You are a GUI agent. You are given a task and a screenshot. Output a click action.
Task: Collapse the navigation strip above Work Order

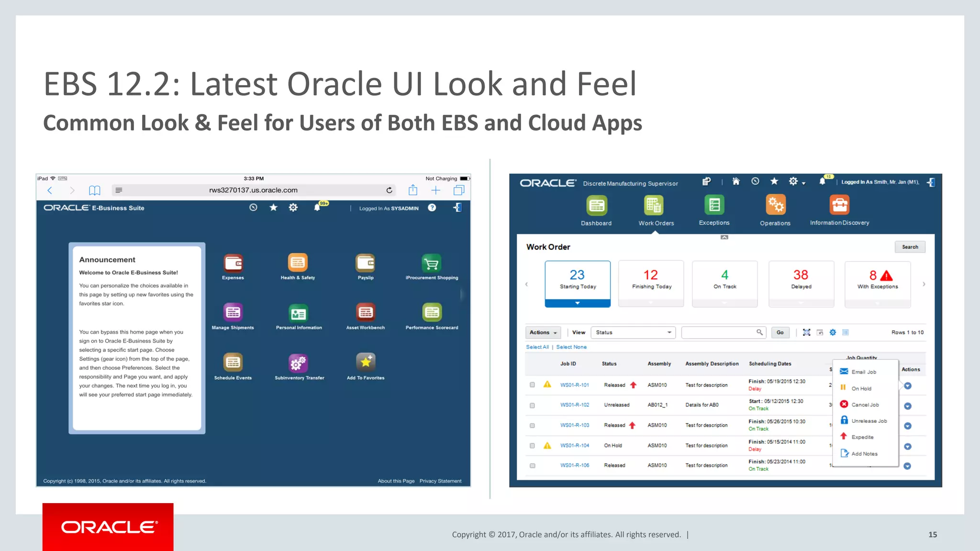click(x=724, y=237)
